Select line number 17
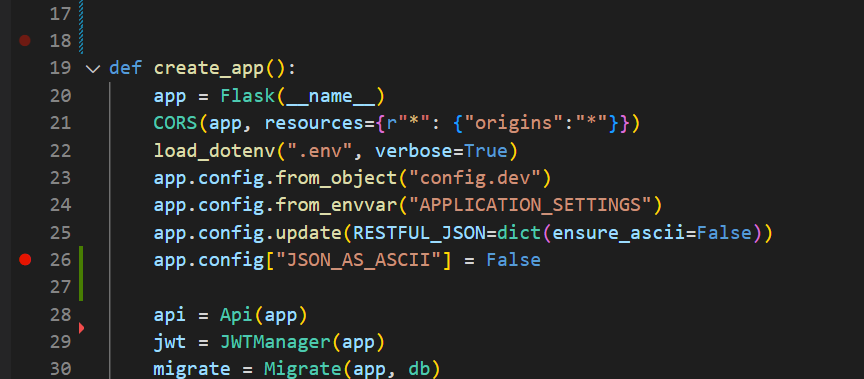 [x=61, y=14]
